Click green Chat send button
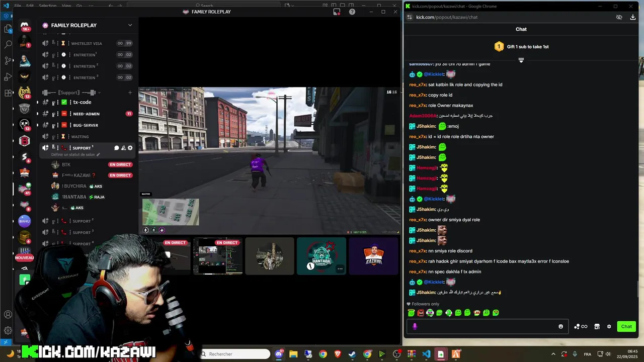 point(626,326)
